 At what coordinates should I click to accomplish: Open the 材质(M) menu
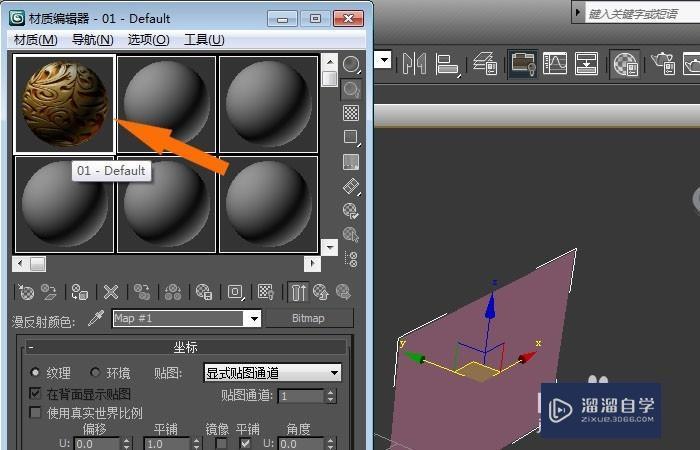pos(36,40)
